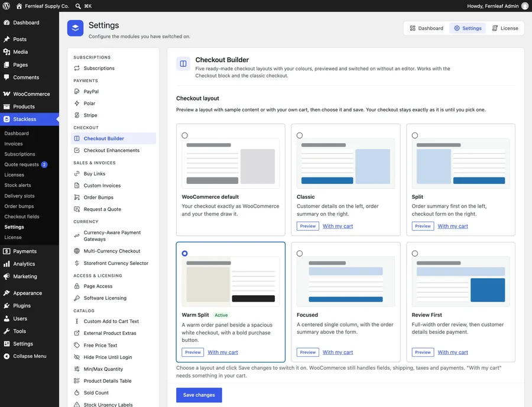
Task: Open the License tab in header
Action: pos(505,28)
